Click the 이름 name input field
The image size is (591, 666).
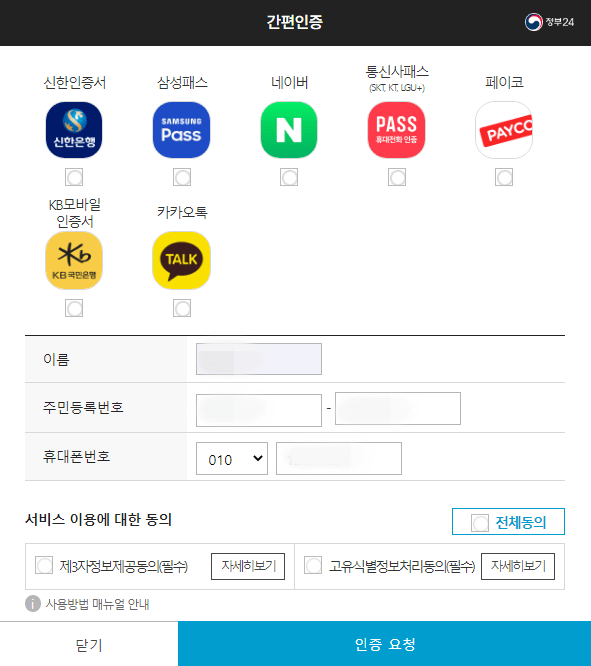[x=259, y=359]
